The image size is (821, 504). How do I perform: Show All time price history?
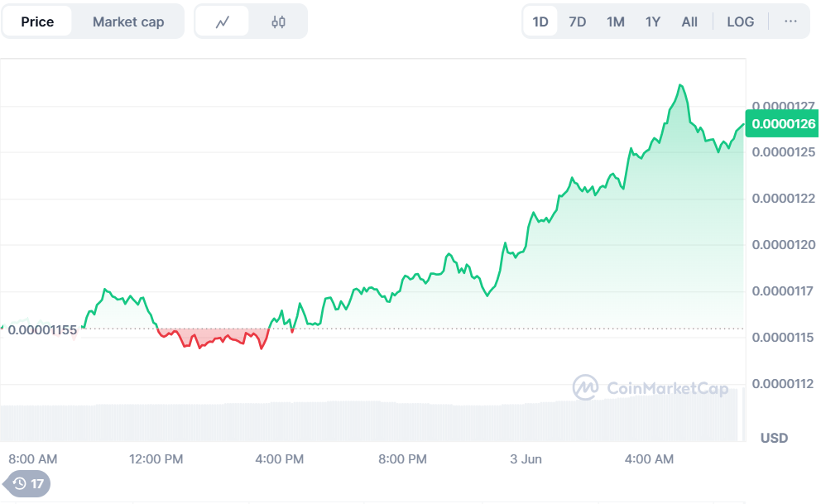point(689,22)
